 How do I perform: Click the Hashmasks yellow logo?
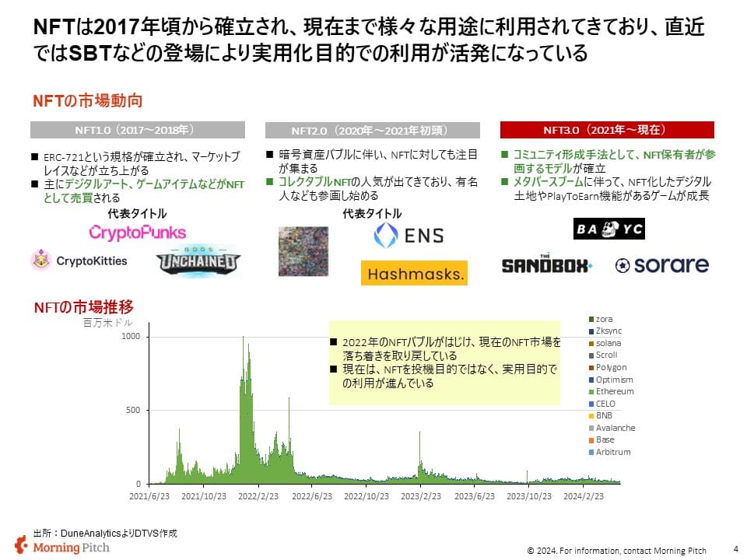[x=414, y=273]
